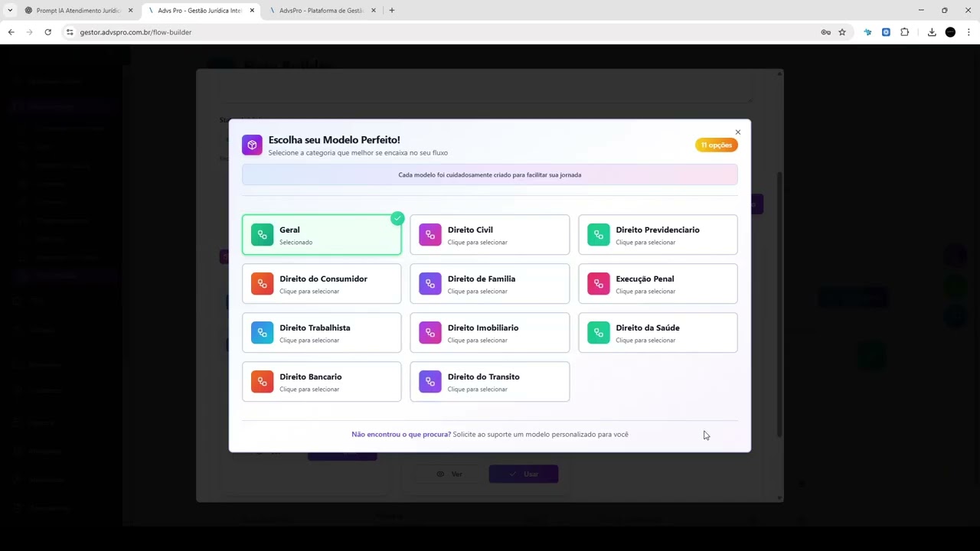Select the Geral model card
The height and width of the screenshot is (551, 980).
tap(322, 235)
